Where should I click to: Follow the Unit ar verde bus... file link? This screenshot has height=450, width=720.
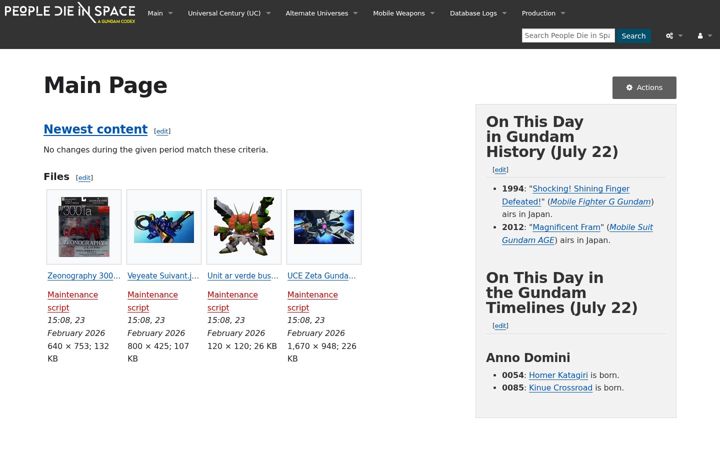click(242, 276)
